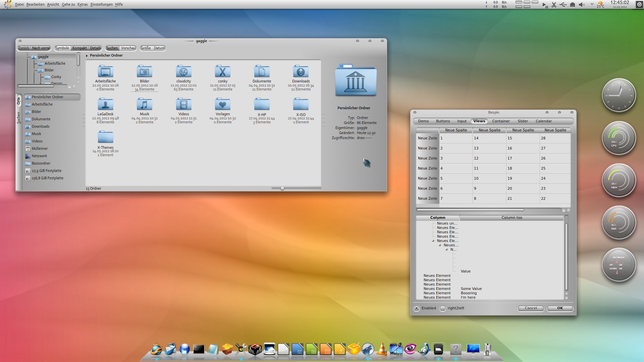Open the X-ISO folder
Image resolution: width=644 pixels, height=362 pixels.
[x=301, y=105]
